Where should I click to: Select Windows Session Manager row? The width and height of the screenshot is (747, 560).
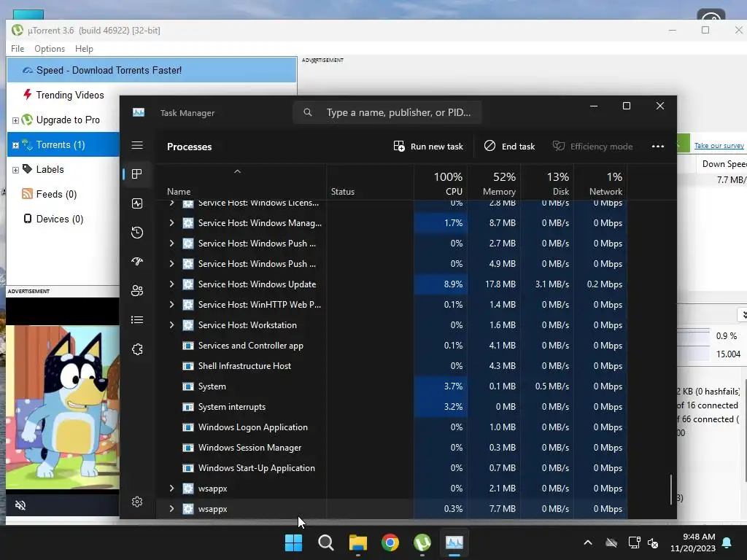coord(392,448)
